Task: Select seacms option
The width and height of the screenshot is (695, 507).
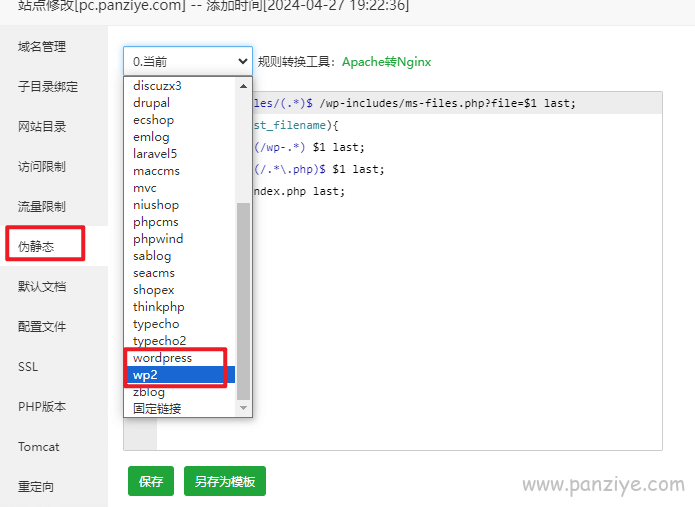Action: pos(180,273)
